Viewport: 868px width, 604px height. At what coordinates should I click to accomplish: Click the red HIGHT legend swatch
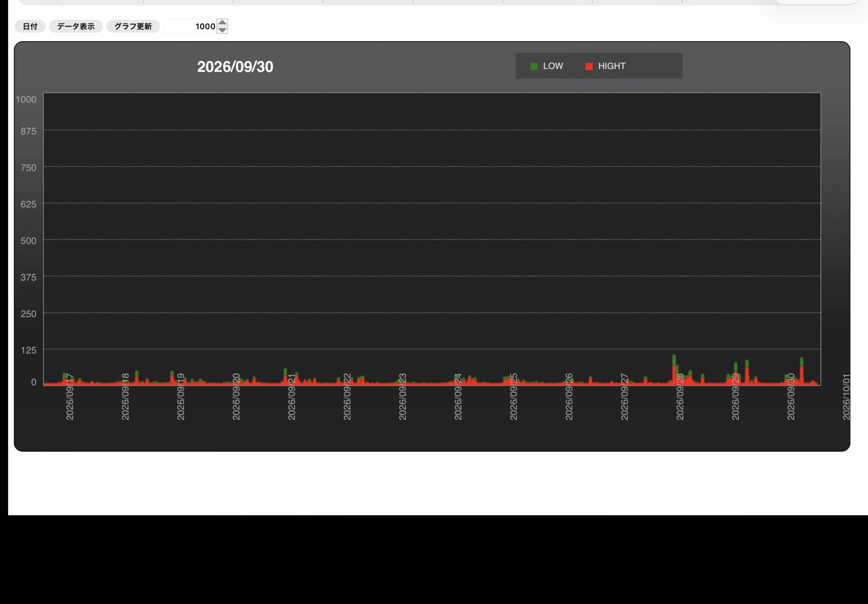tap(589, 66)
